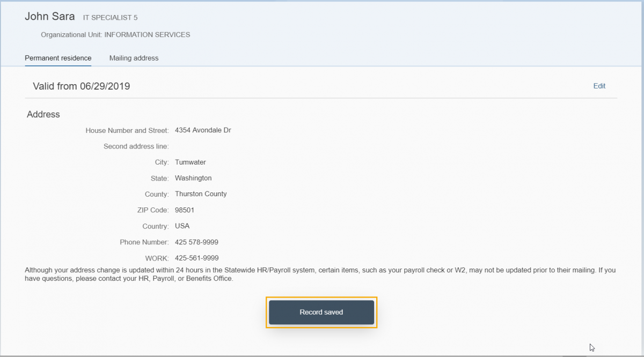Click the employee name John Sara
Image resolution: width=644 pixels, height=357 pixels.
coord(50,17)
